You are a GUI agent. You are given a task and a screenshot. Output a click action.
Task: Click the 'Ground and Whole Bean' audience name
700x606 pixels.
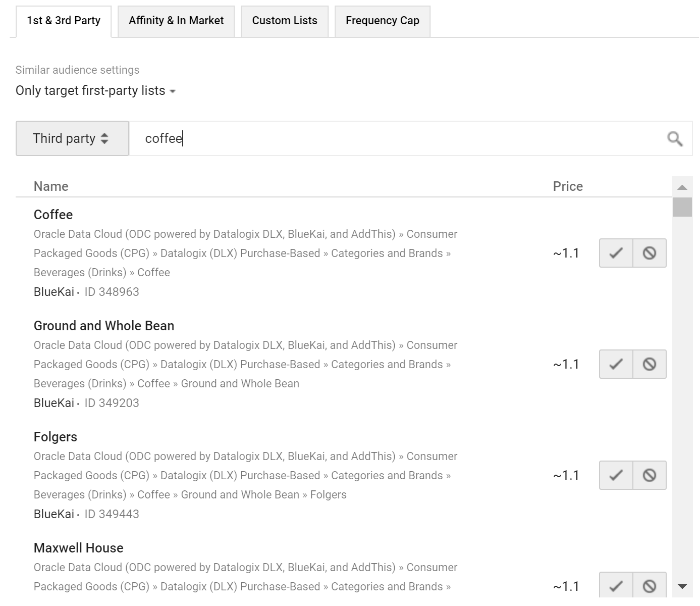[x=104, y=326]
